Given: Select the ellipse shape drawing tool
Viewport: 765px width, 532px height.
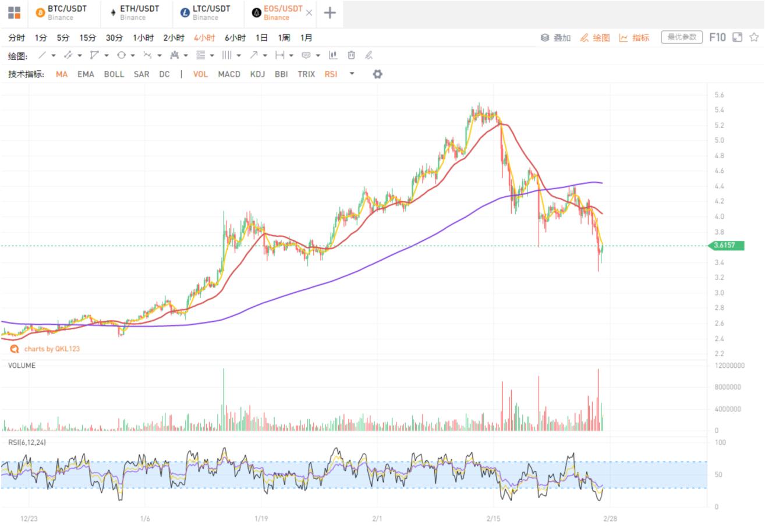Looking at the screenshot, I should point(121,55).
